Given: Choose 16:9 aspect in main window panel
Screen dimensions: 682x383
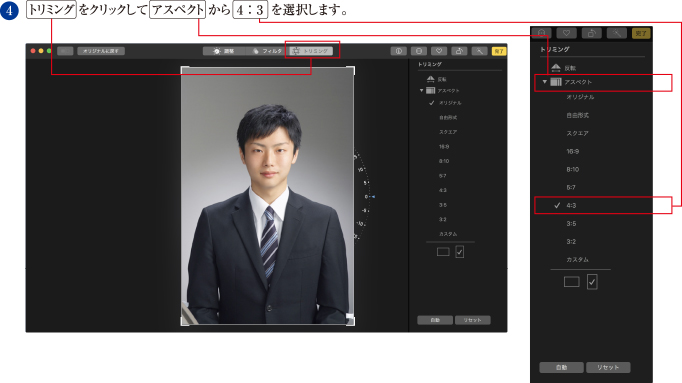Looking at the screenshot, I should (x=444, y=147).
